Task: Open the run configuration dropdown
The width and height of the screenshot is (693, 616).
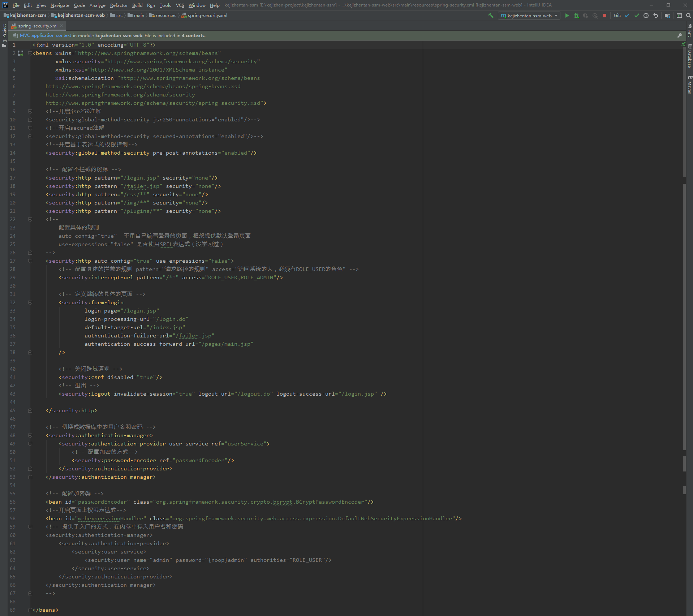Action: [x=529, y=16]
